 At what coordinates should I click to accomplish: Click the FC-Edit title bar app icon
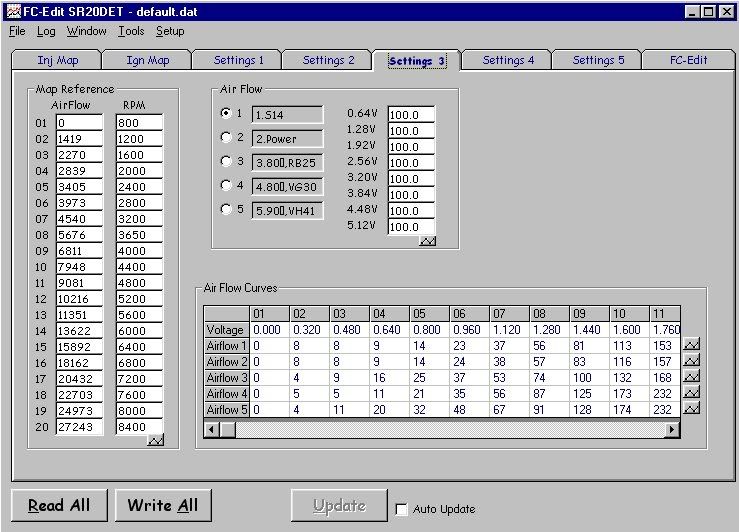(x=14, y=11)
